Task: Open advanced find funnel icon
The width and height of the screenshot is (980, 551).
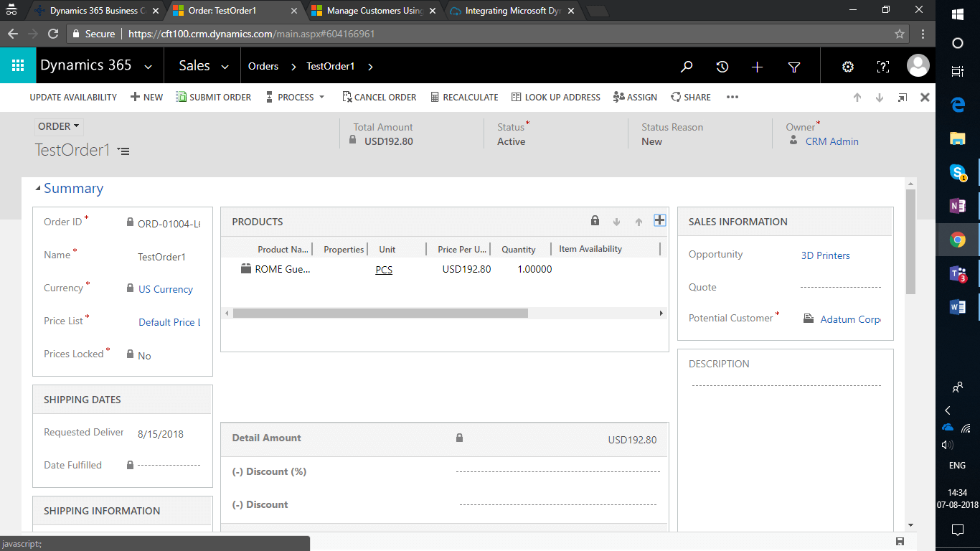Action: pyautogui.click(x=794, y=67)
